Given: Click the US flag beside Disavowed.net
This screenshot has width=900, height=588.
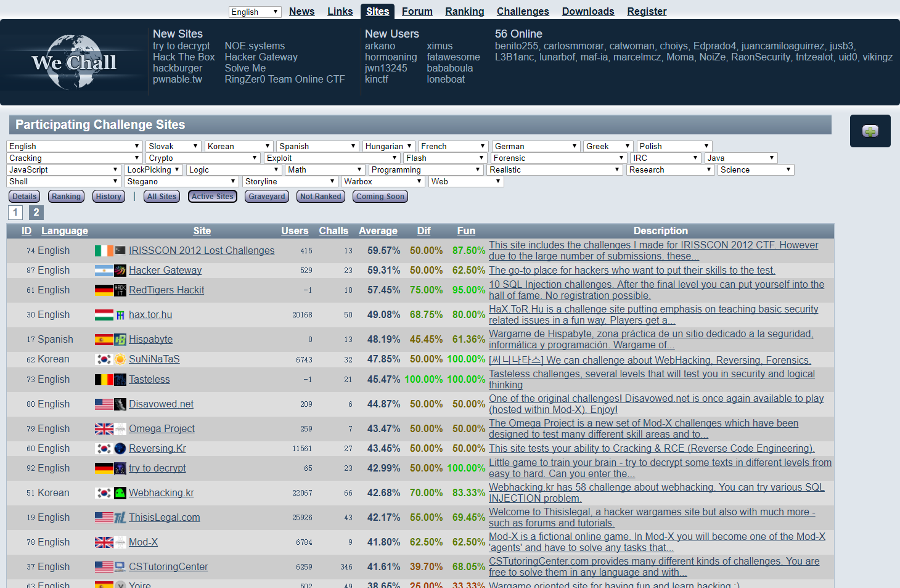Looking at the screenshot, I should tap(104, 404).
